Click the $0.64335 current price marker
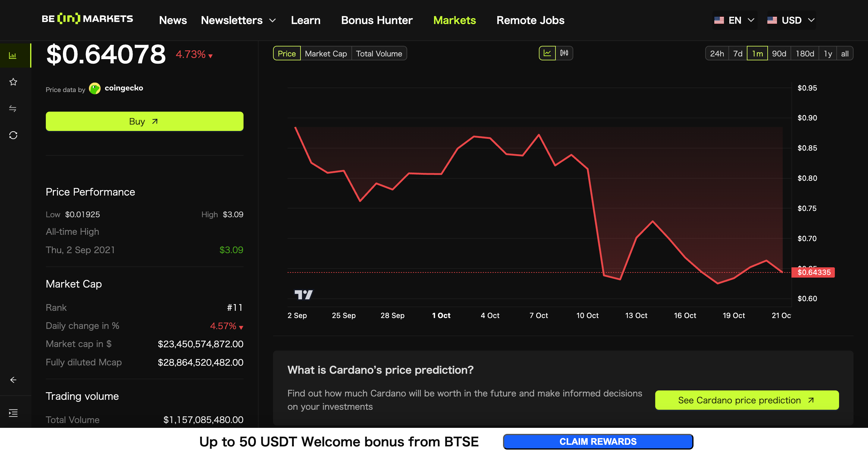This screenshot has height=455, width=868. click(x=813, y=272)
